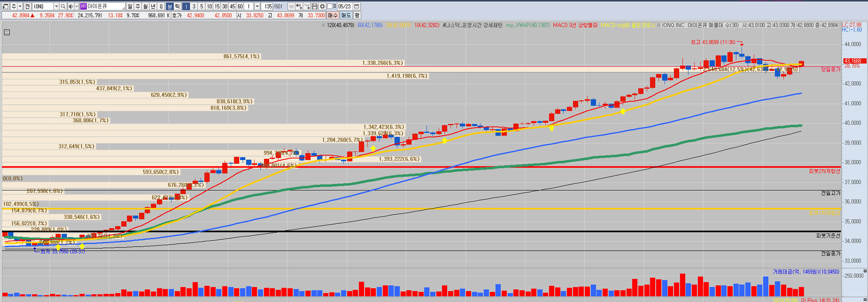Viewport: 868px width, 302px height.
Task: Click the magnifier stock search icon
Action: click(63, 6)
